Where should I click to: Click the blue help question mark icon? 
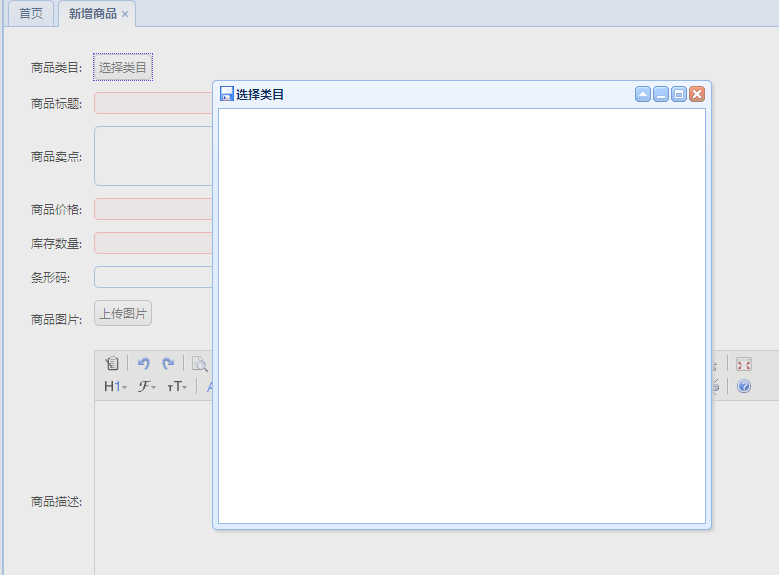(x=743, y=386)
